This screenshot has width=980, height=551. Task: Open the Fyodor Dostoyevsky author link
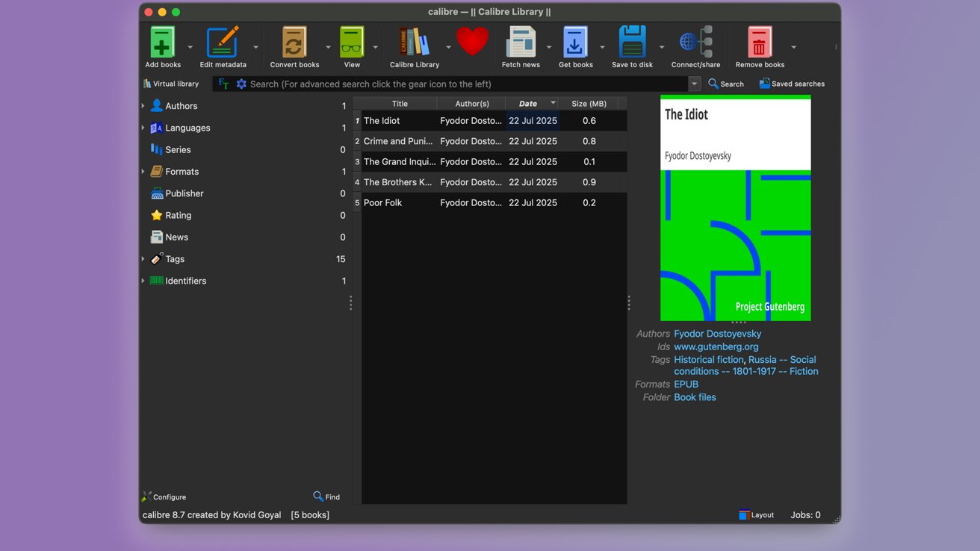click(x=717, y=334)
